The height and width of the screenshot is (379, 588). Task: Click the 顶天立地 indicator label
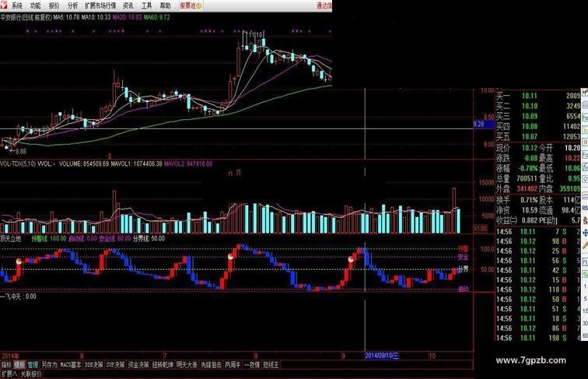pyautogui.click(x=11, y=238)
